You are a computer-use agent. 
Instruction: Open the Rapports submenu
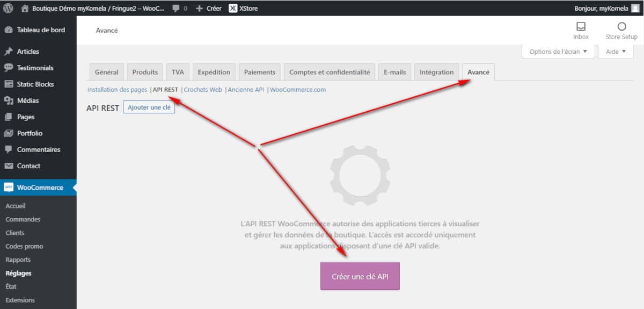coord(18,260)
